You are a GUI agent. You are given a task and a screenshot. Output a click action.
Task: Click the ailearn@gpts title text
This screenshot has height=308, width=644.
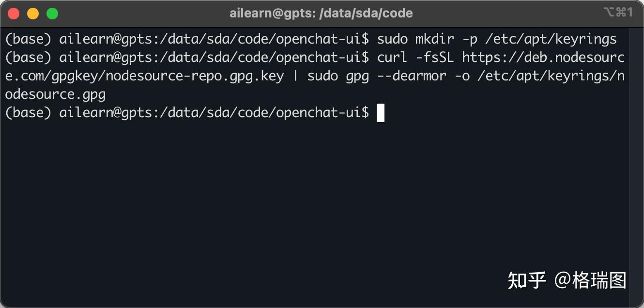[271, 13]
